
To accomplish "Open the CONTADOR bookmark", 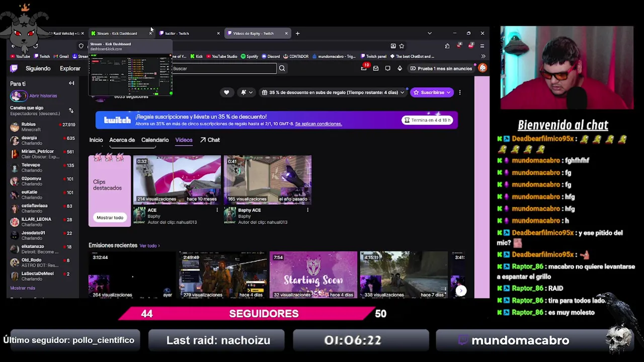I will point(296,56).
